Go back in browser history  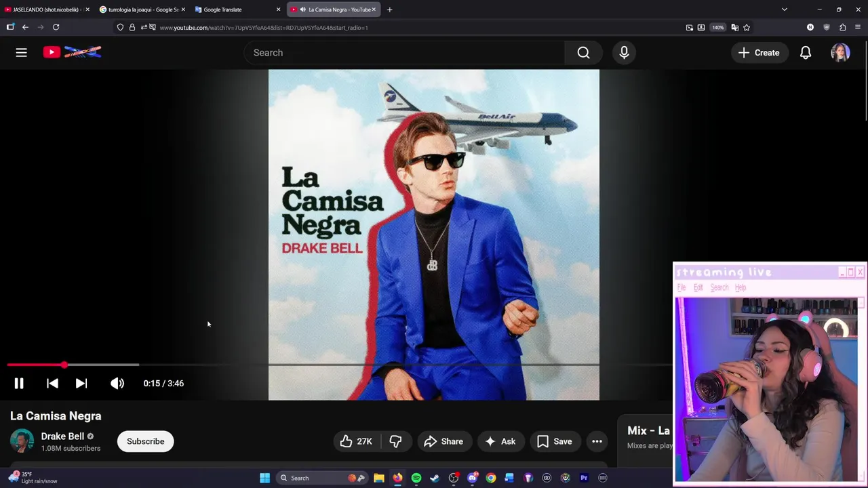coord(25,27)
